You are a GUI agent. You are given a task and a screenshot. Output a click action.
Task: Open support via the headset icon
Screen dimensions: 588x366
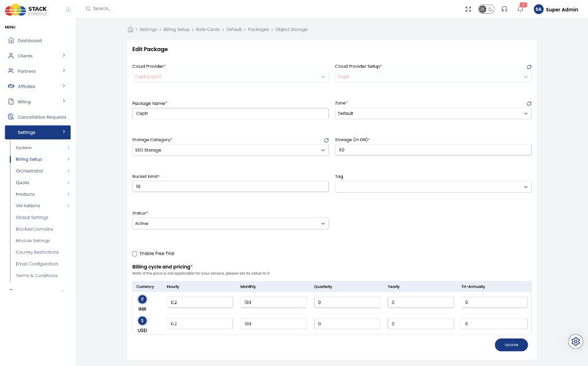[504, 9]
